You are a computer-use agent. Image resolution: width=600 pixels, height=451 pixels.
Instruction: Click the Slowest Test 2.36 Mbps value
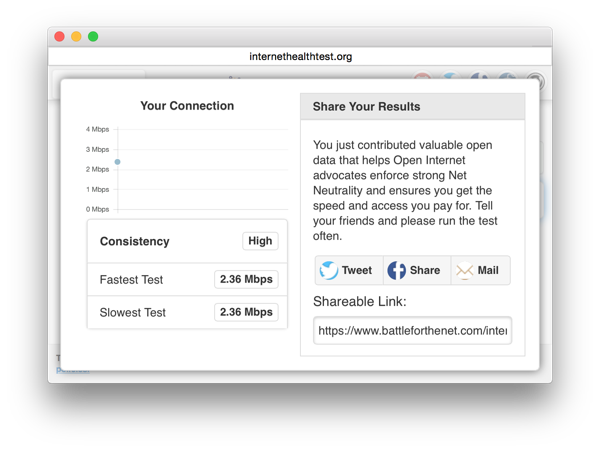coord(246,312)
